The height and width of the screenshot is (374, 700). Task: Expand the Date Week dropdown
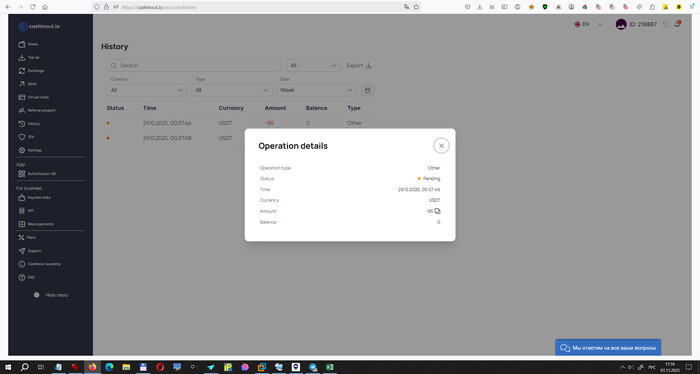pos(317,90)
